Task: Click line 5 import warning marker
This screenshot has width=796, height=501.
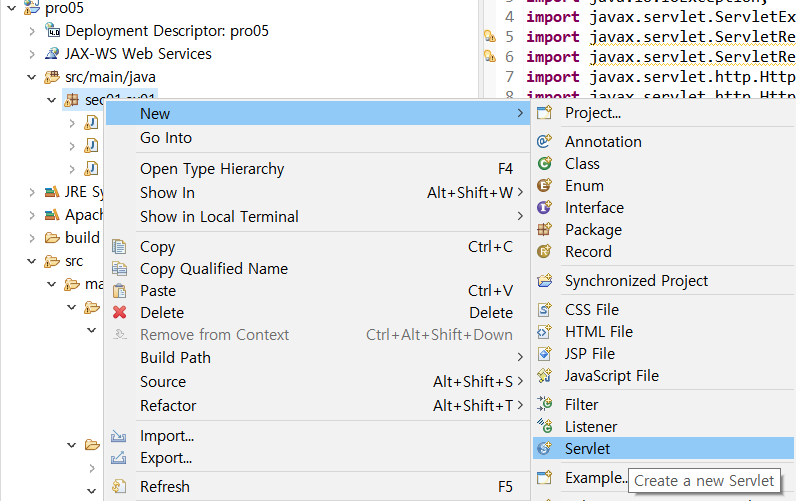Action: point(489,36)
